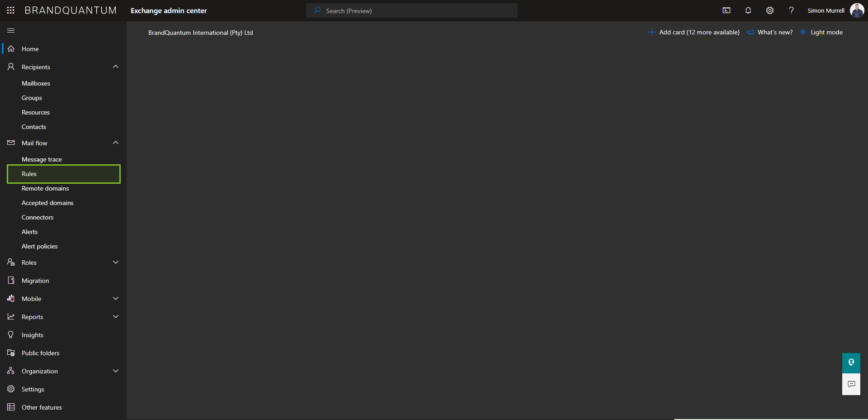Click the plus icon for Add card
Viewport: 868px width, 420px height.
652,32
